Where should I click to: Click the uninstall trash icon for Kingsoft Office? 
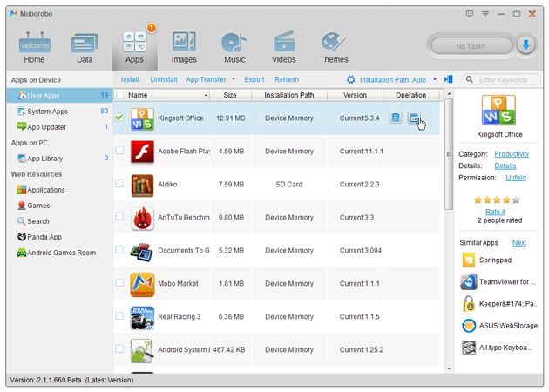[396, 118]
